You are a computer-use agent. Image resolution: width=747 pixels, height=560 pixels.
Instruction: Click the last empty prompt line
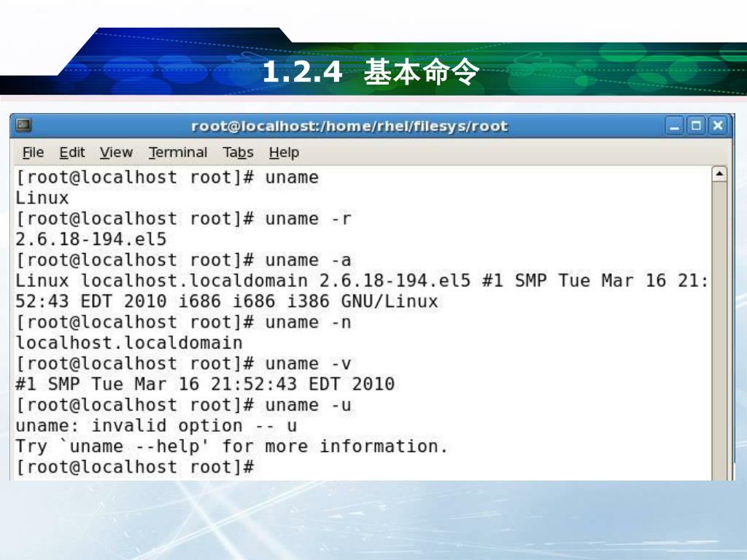tap(135, 467)
